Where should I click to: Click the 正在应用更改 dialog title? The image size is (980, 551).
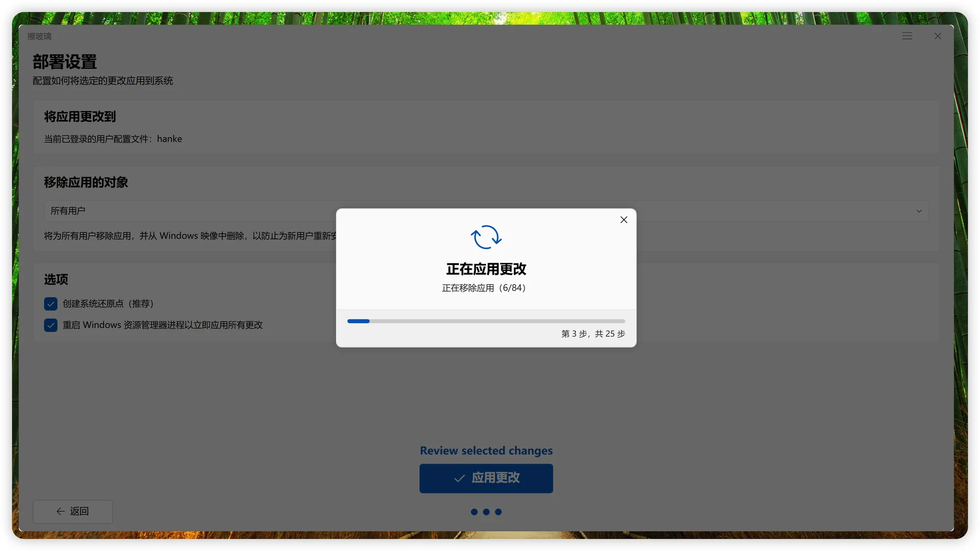coord(486,269)
